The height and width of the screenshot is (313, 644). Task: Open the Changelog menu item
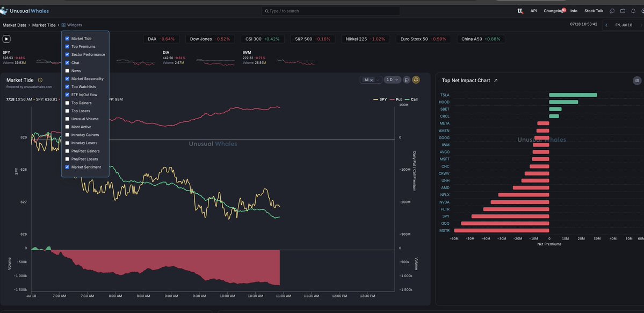[553, 11]
